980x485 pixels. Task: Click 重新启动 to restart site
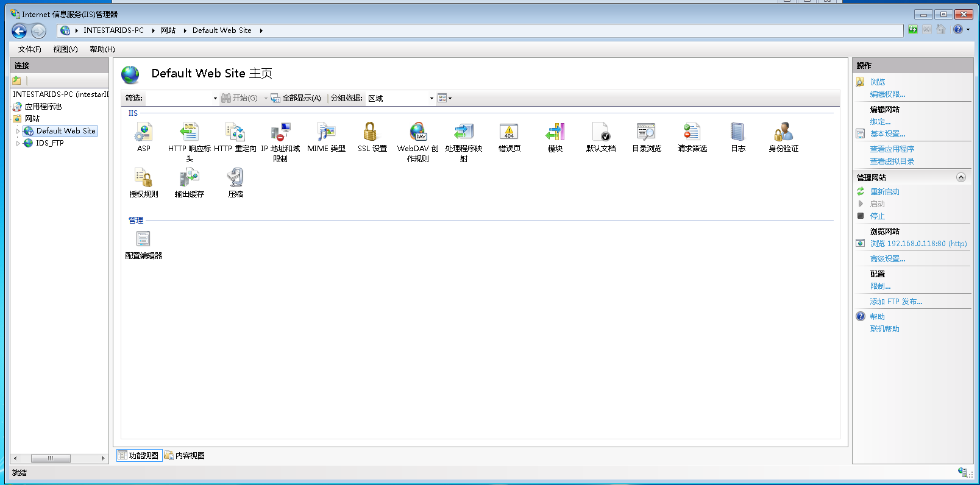point(884,192)
